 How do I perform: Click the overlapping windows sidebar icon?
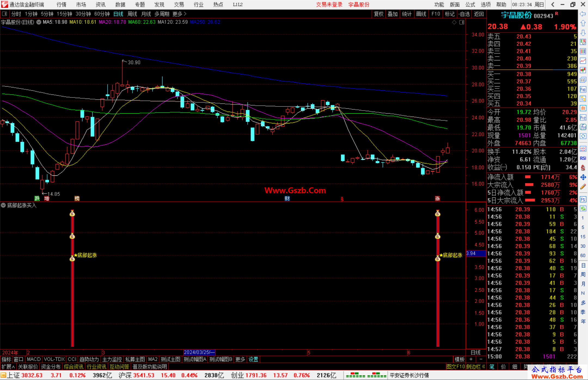click(583, 80)
